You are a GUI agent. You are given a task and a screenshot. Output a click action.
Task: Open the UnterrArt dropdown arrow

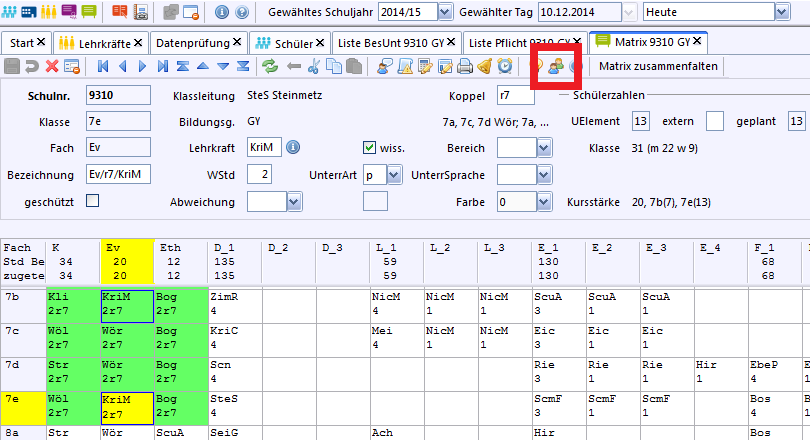394,175
